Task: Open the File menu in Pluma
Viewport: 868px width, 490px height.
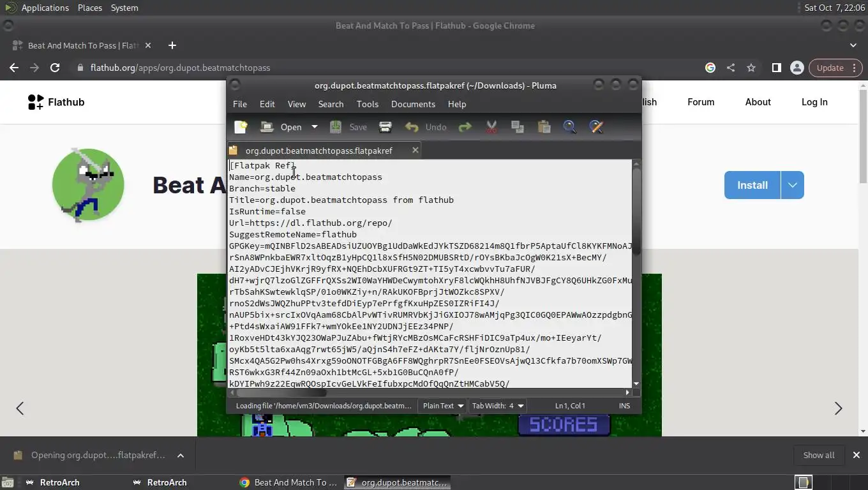Action: click(x=240, y=104)
